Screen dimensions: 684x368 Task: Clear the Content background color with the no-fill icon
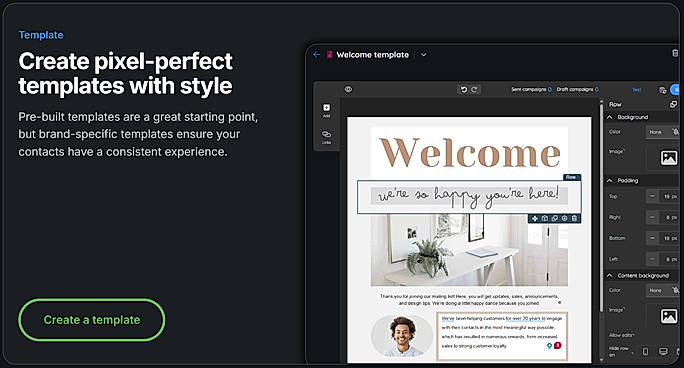(x=675, y=290)
